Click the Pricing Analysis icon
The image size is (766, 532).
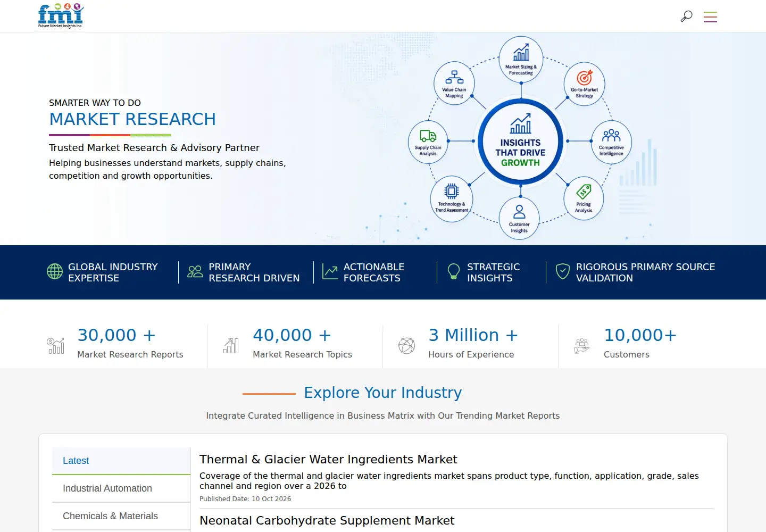pos(584,198)
